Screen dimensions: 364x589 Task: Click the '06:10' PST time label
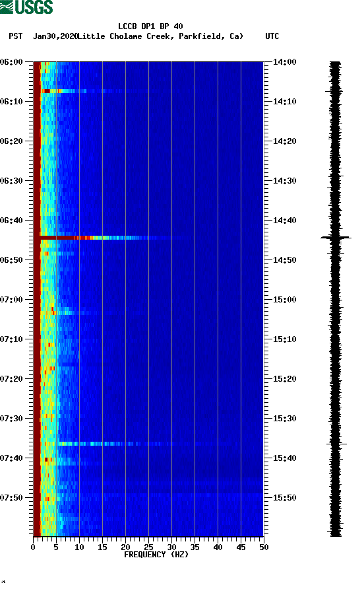(x=11, y=102)
